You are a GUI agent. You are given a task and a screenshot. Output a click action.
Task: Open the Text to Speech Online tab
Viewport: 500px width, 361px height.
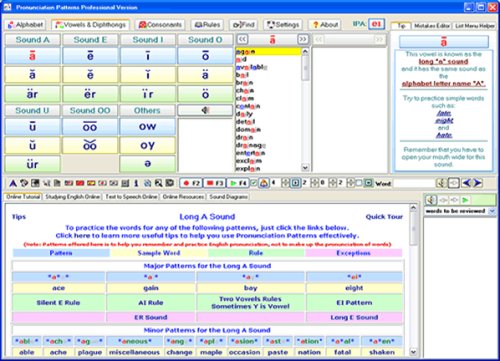click(131, 197)
